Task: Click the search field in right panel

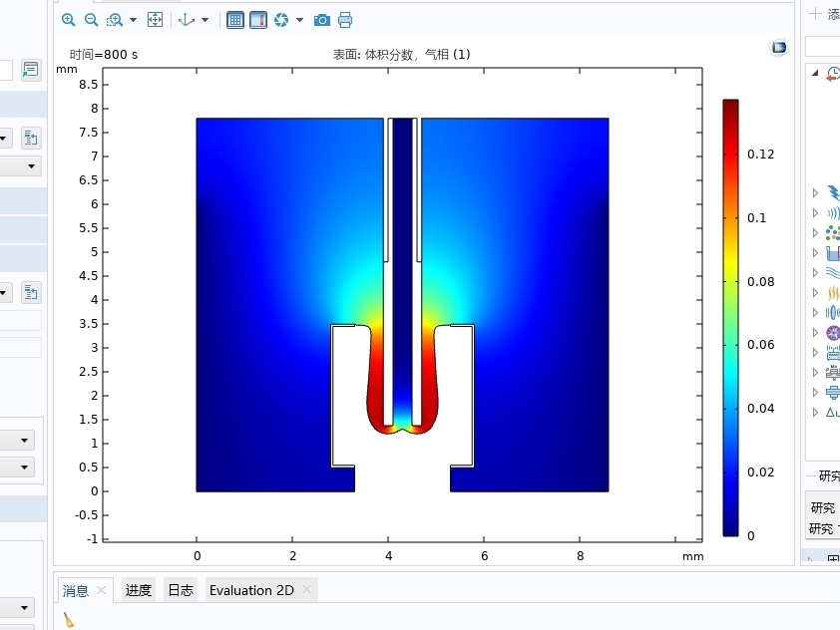Action: point(823,47)
